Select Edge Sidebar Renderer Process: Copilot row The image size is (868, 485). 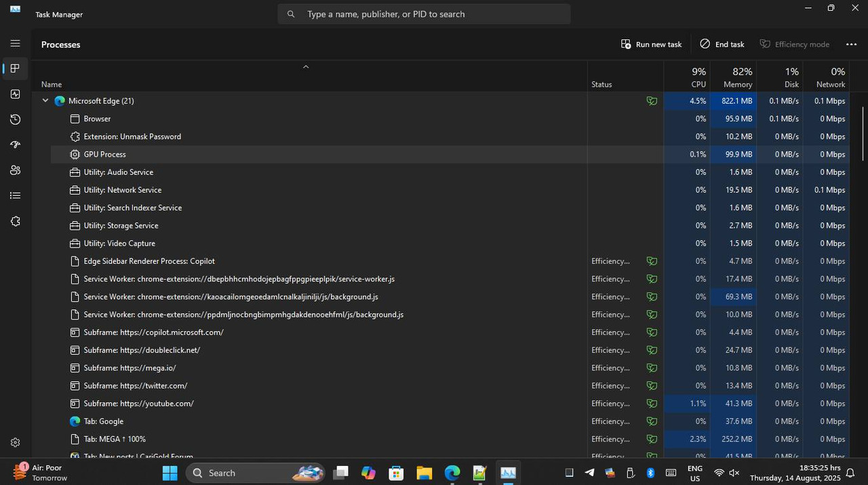coord(450,261)
